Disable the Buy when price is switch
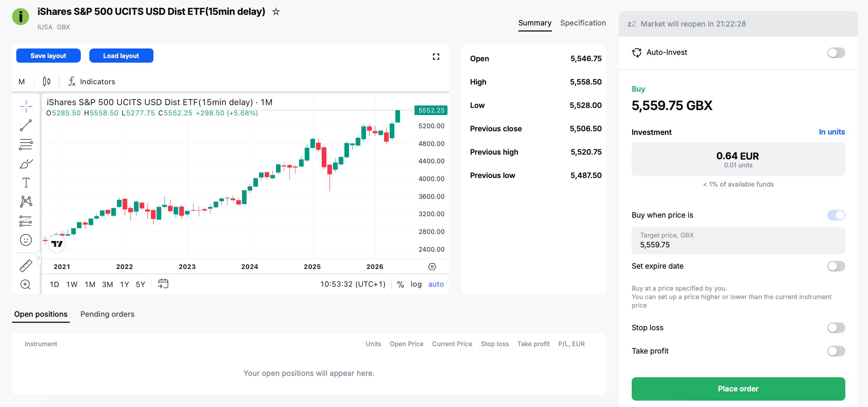This screenshot has height=407, width=868. pos(836,215)
